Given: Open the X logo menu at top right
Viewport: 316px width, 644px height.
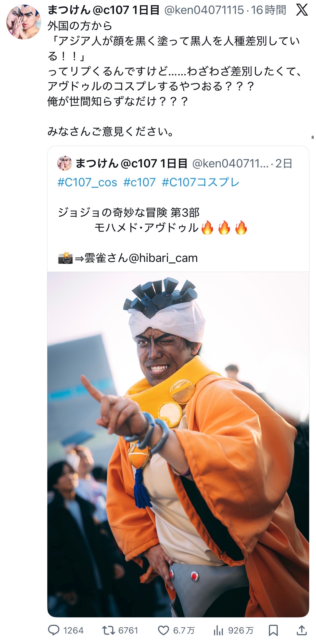Looking at the screenshot, I should pyautogui.click(x=302, y=10).
